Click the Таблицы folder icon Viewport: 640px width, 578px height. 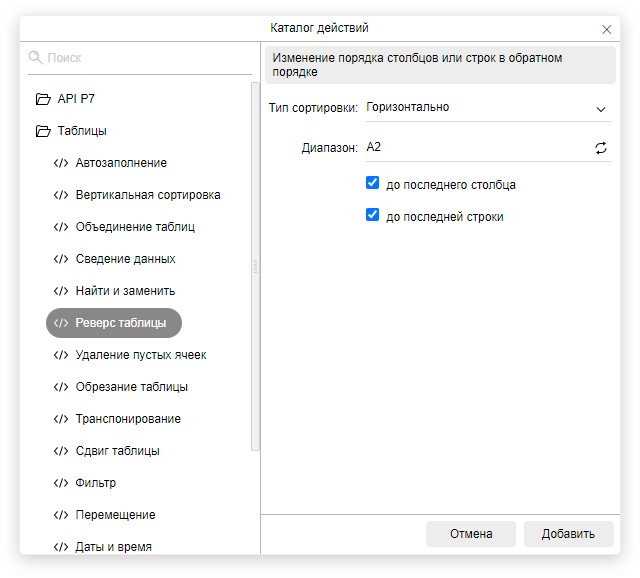(43, 131)
